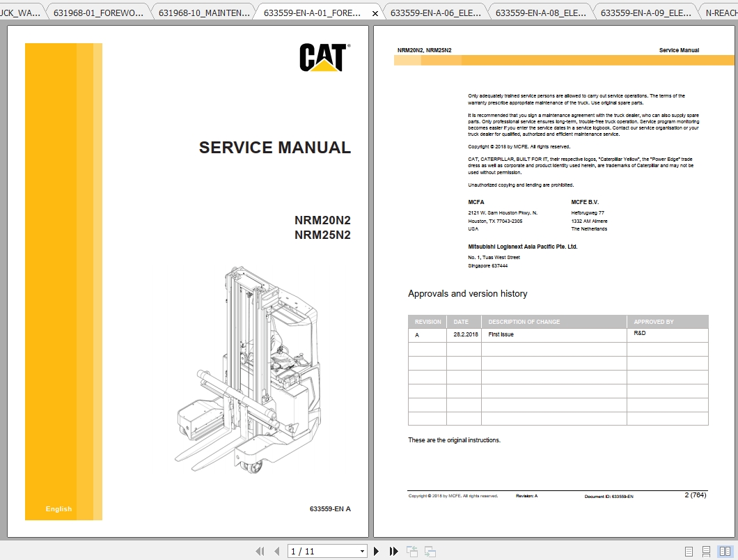
Task: Open the 633559-EN-A-08_ELE tab
Action: click(540, 10)
